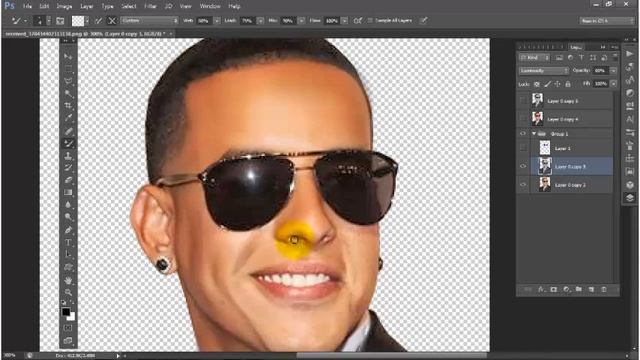Select the Eyedropper tool
The width and height of the screenshot is (640, 360).
click(68, 118)
